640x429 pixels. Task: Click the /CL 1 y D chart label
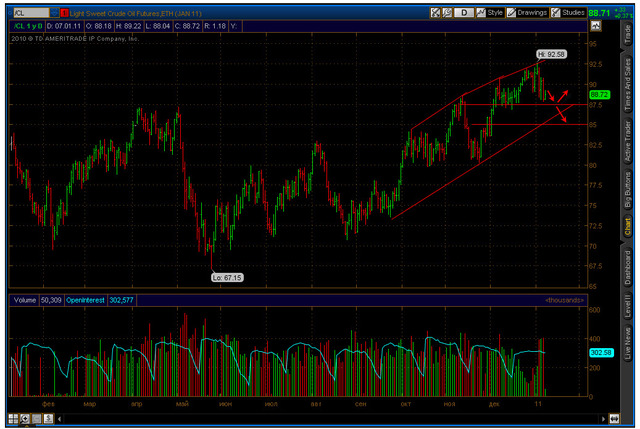(27, 26)
